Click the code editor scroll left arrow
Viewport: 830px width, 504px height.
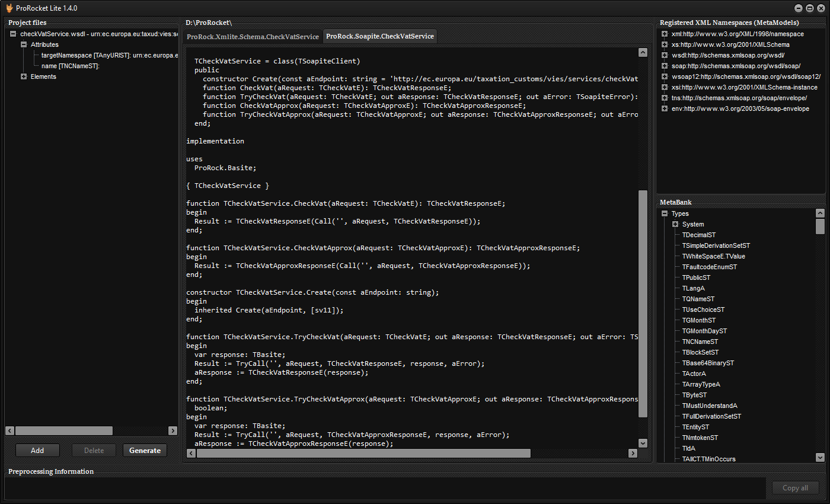191,453
